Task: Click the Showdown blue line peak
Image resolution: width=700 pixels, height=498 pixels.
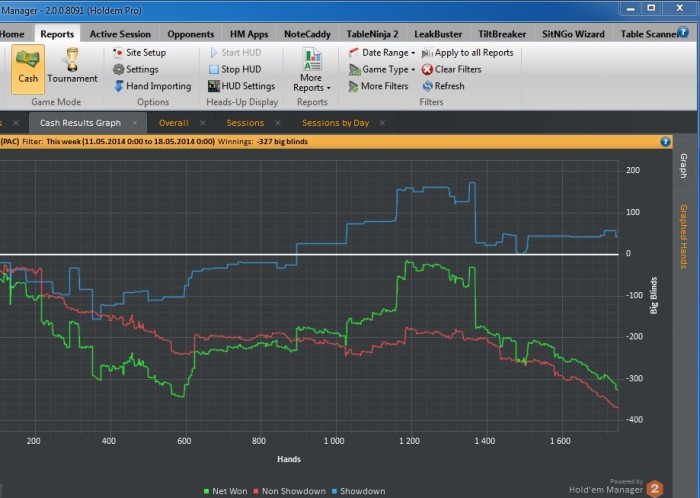Action: click(x=472, y=183)
